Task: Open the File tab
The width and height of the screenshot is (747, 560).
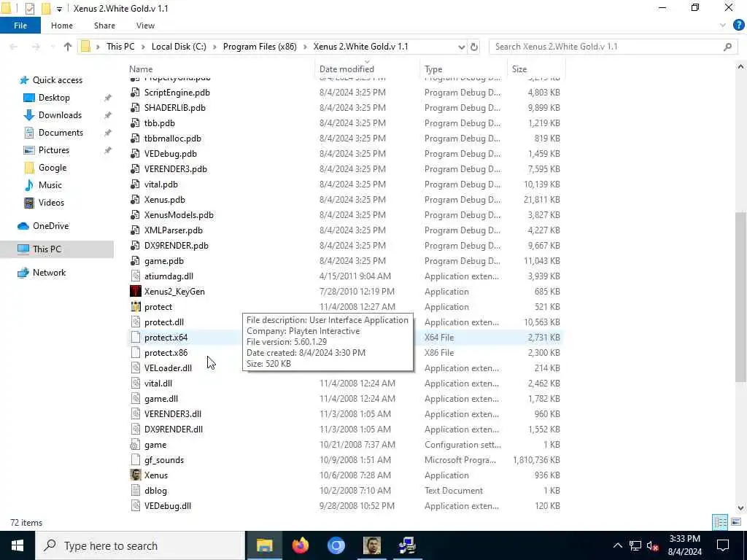Action: [x=20, y=26]
